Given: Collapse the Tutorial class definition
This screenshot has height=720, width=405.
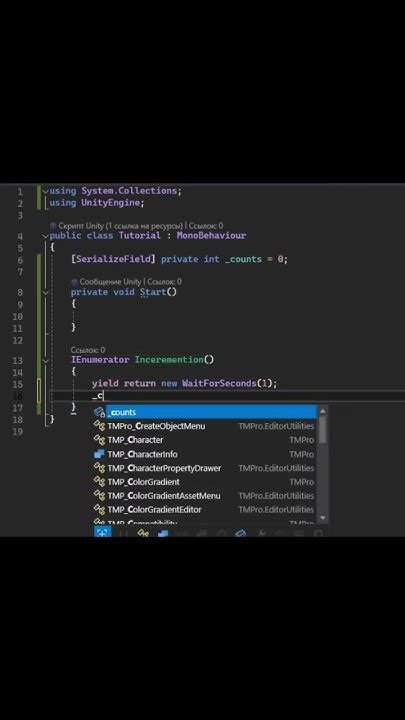Looking at the screenshot, I should pyautogui.click(x=45, y=236).
